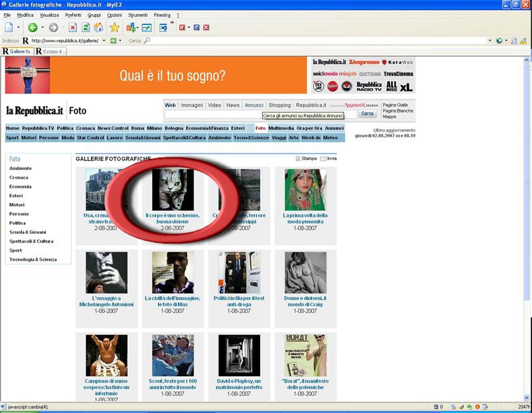
Task: Refresh the page with the reload icon
Action: click(86, 28)
